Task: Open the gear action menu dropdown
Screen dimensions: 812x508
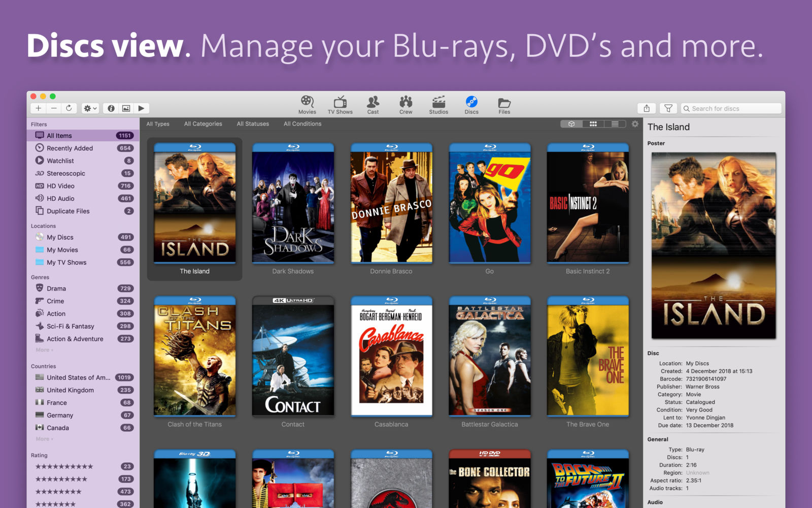Action: coord(90,108)
